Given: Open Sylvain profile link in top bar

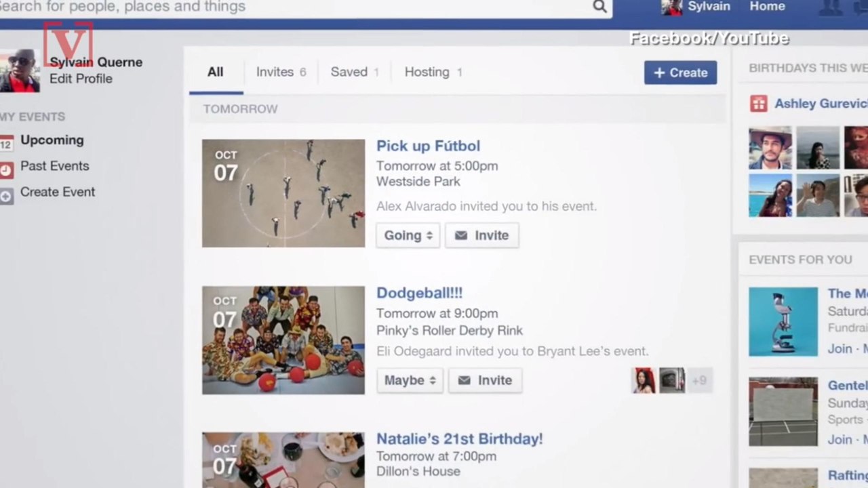Looking at the screenshot, I should coord(709,7).
